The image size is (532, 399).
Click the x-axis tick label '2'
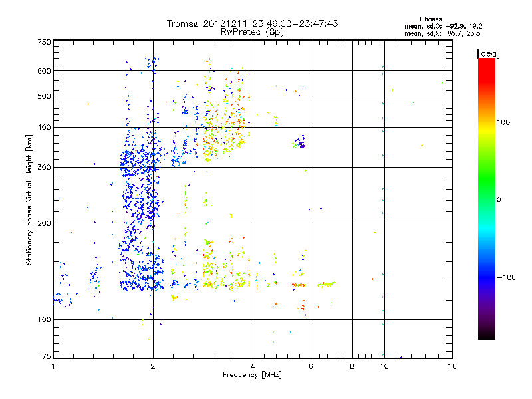[x=153, y=366]
